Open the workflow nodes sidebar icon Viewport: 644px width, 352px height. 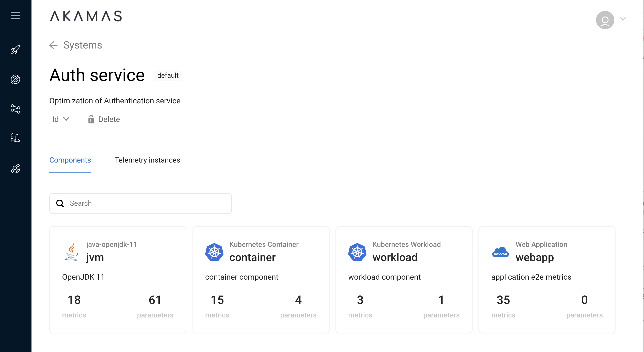pos(15,109)
